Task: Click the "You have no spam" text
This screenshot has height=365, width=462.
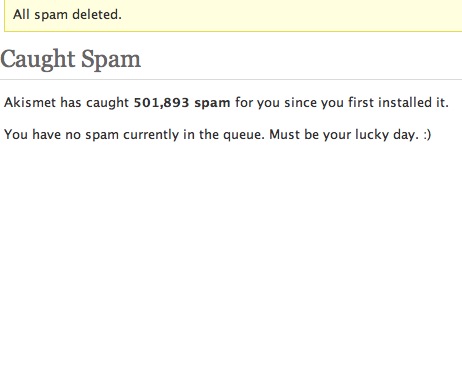Action: (61, 135)
